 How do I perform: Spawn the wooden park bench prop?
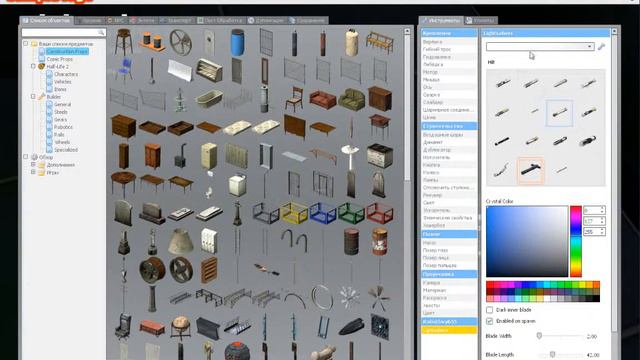[x=380, y=42]
